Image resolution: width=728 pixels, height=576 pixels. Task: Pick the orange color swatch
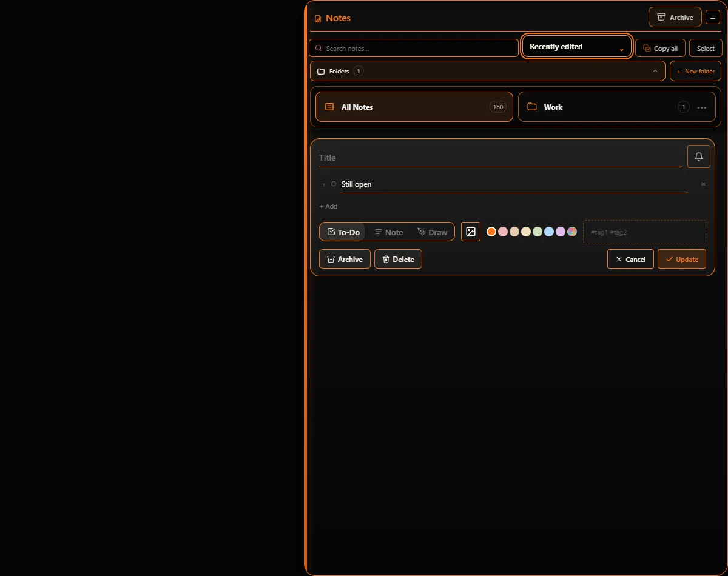[x=491, y=232]
